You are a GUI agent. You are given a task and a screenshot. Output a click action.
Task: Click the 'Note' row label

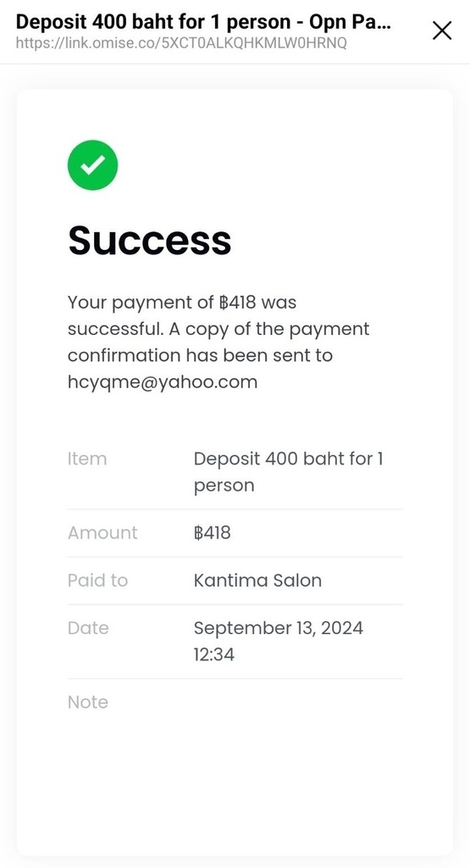click(87, 702)
